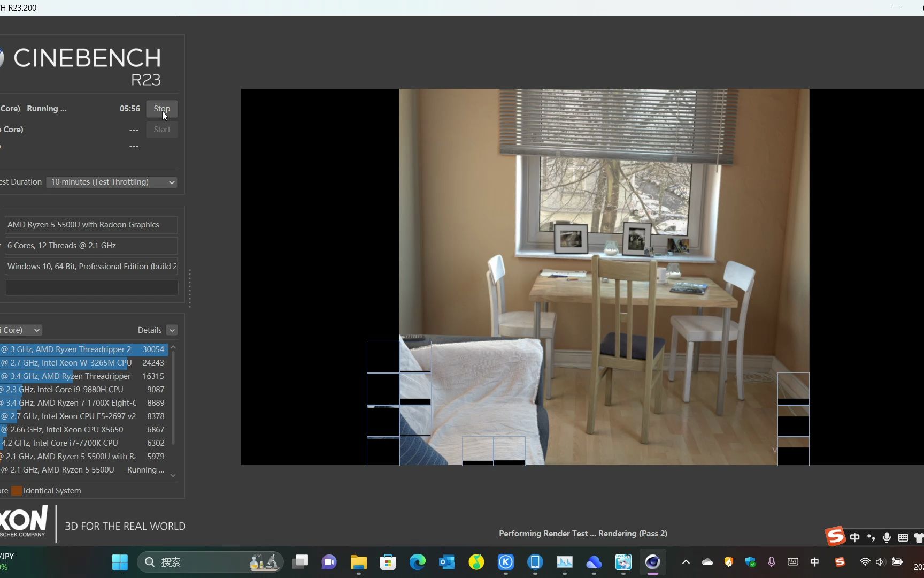Open the Wi-Fi network tray icon
Image resolution: width=924 pixels, height=578 pixels.
[x=865, y=562]
